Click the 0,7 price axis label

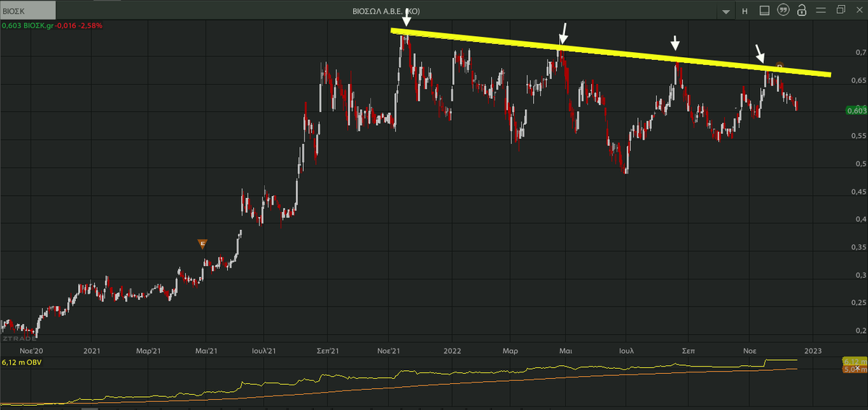[x=859, y=53]
